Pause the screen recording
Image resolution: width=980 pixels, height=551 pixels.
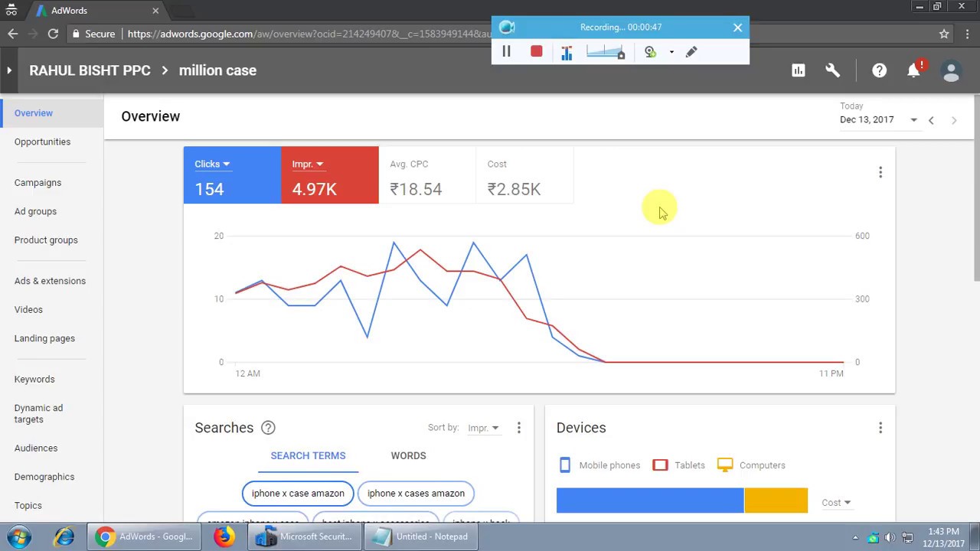click(x=506, y=51)
